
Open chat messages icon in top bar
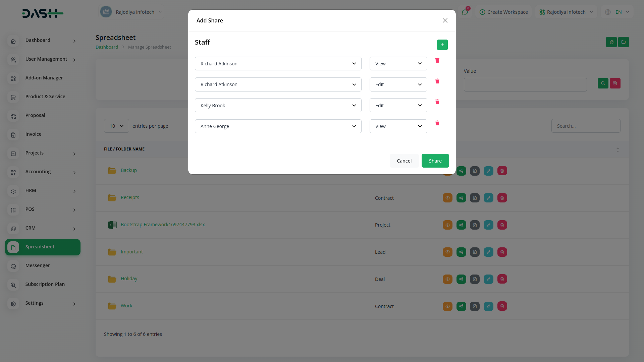pos(465,12)
